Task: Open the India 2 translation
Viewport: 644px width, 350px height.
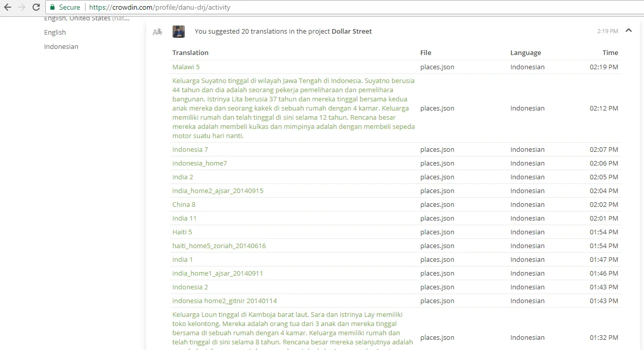Action: click(183, 177)
